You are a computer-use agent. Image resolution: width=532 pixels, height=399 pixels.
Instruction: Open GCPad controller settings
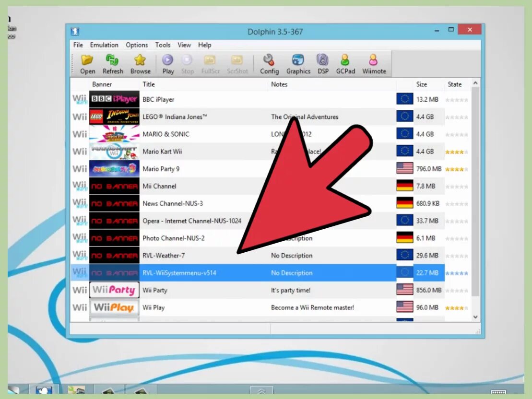pyautogui.click(x=345, y=64)
